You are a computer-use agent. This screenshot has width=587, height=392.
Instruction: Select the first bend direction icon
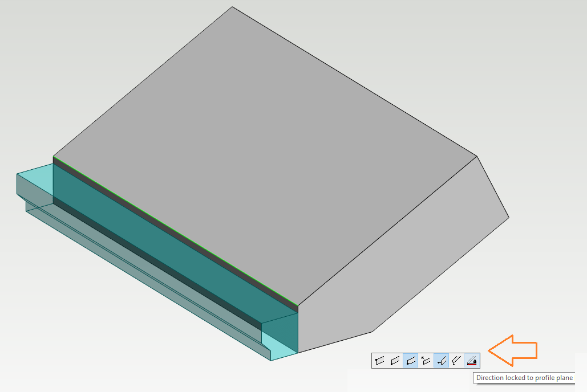[379, 360]
